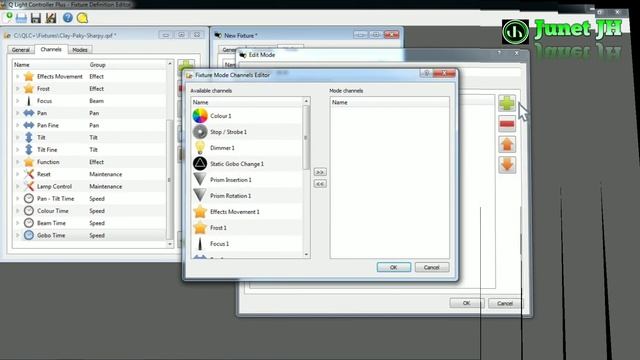This screenshot has height=360, width=640.
Task: Select the 'Pan - Tilt Time' channel name
Action: pos(56,199)
